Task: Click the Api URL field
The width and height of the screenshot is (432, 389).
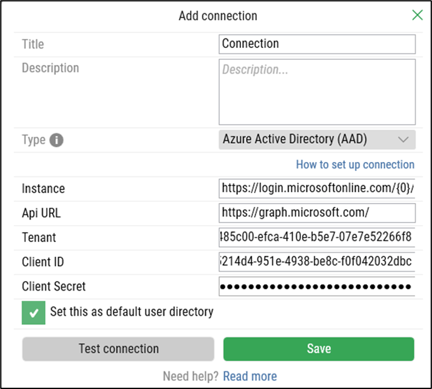Action: [x=317, y=213]
